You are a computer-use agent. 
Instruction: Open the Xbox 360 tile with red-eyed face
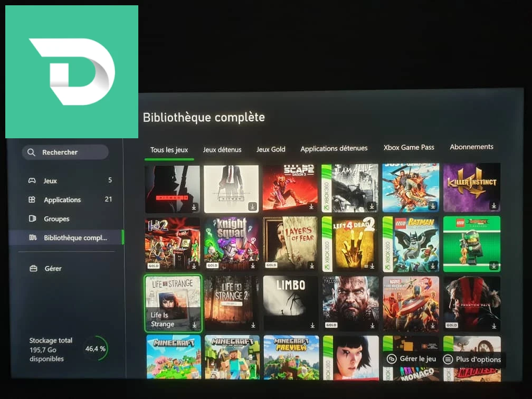point(351,358)
